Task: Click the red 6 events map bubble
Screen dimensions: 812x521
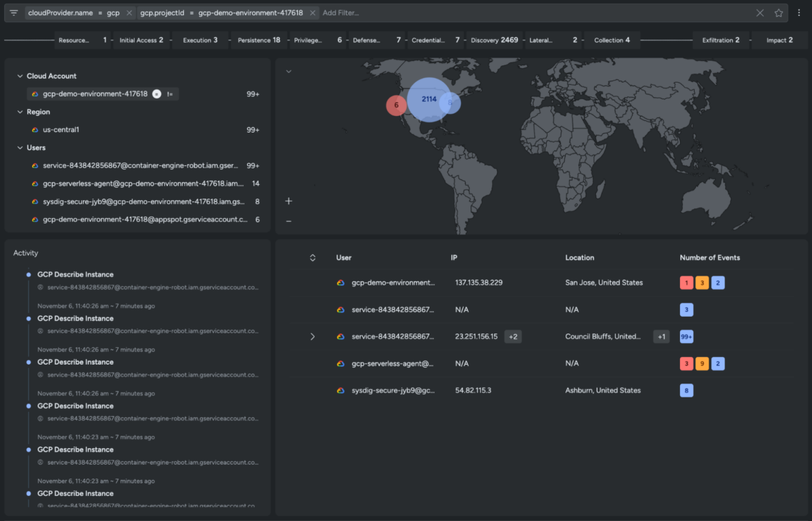Action: pyautogui.click(x=396, y=105)
